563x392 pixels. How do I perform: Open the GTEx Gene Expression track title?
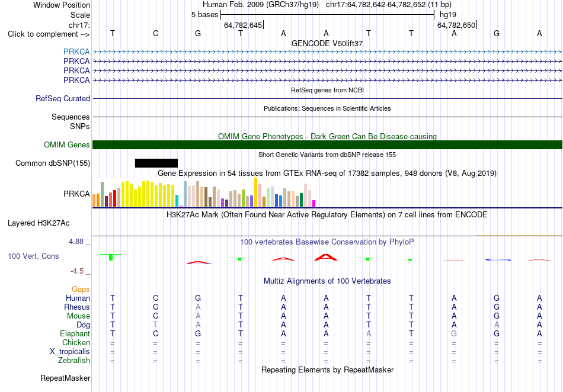(x=327, y=173)
